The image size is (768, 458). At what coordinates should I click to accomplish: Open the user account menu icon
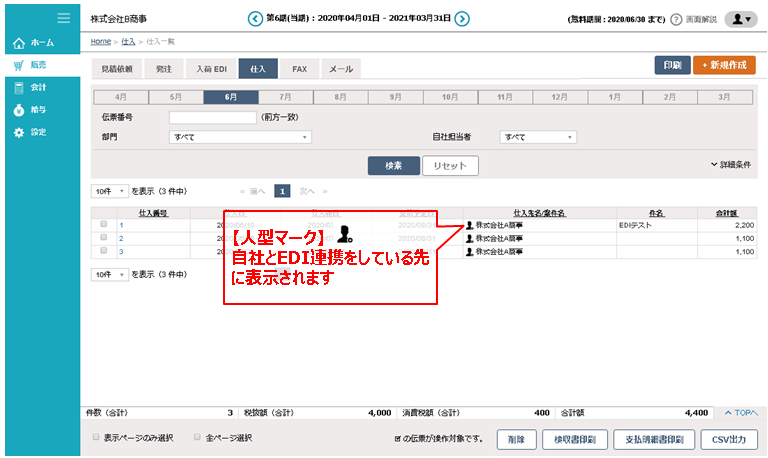pos(740,19)
